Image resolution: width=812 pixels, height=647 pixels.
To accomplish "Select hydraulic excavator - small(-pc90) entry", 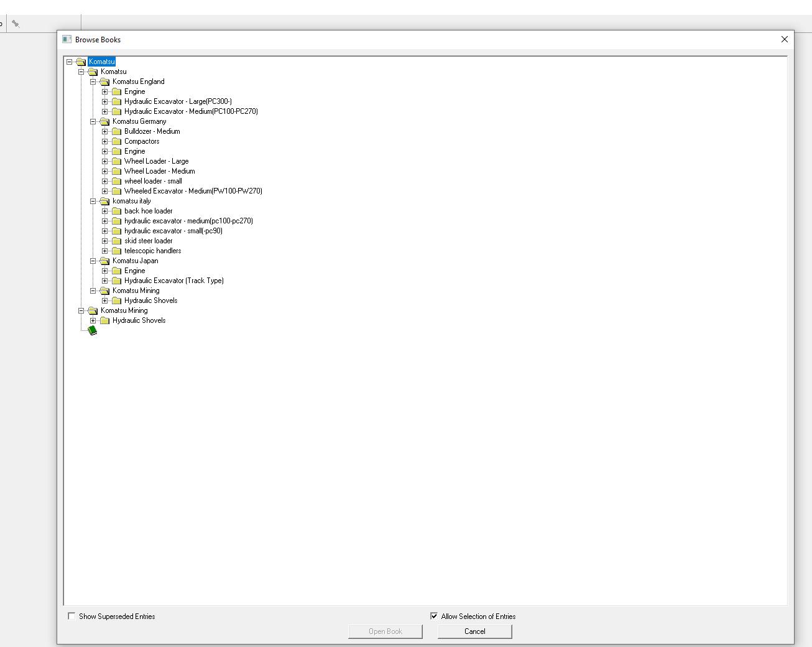I will [173, 231].
